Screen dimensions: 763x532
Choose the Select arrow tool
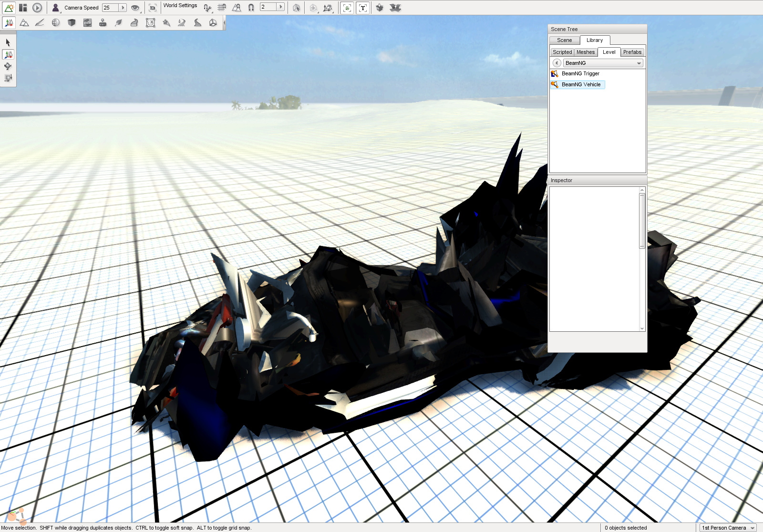click(x=8, y=42)
